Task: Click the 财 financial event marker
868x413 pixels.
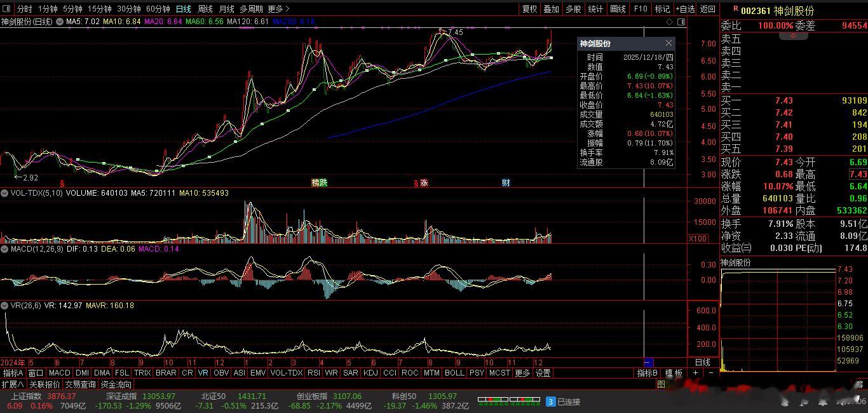Action: 506,183
